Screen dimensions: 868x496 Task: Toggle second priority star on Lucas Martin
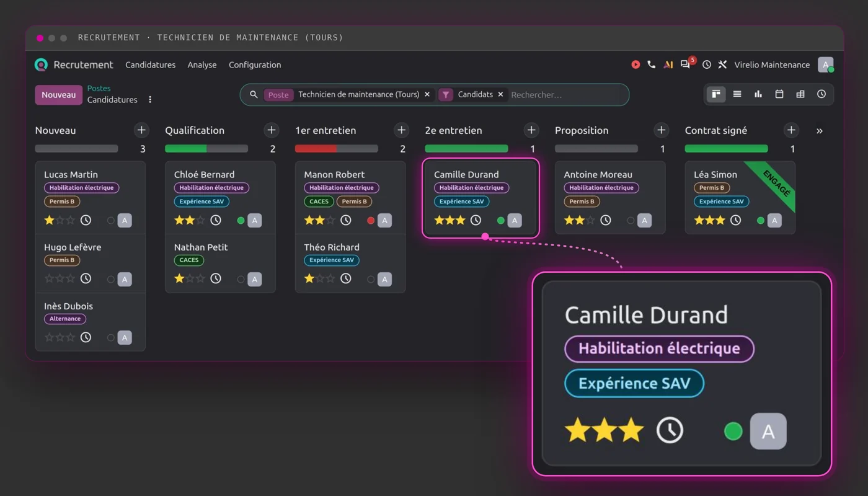[60, 220]
